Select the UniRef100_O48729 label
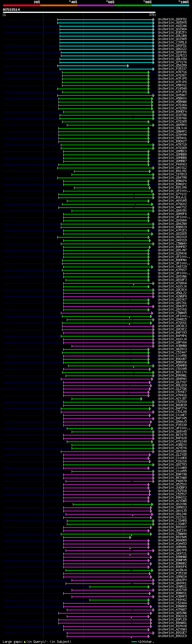Viewport: 192px width, 644px height. 172,267
